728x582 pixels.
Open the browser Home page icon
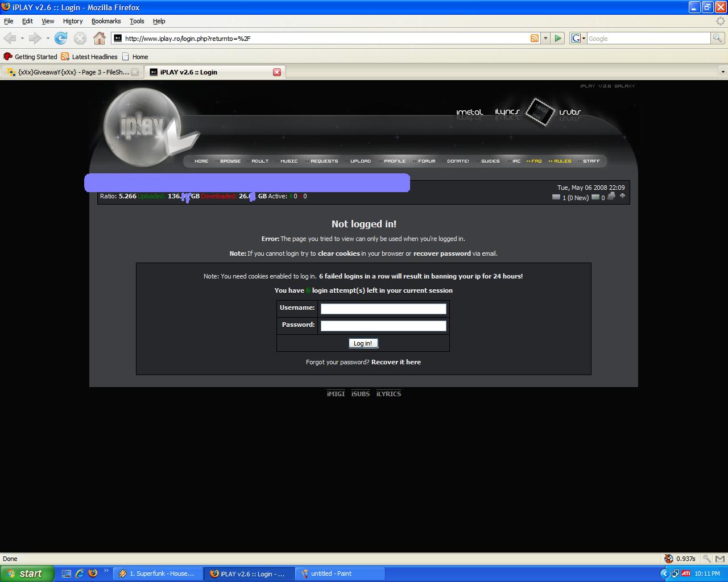(100, 38)
